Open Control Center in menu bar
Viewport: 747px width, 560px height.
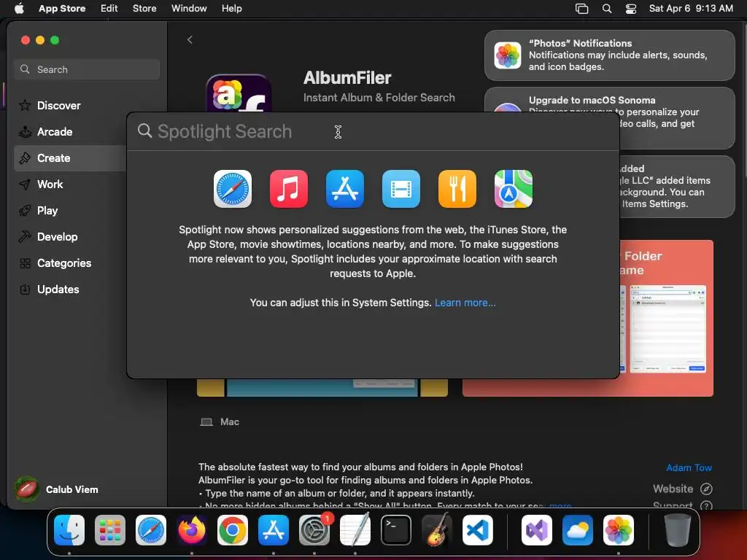(x=631, y=9)
